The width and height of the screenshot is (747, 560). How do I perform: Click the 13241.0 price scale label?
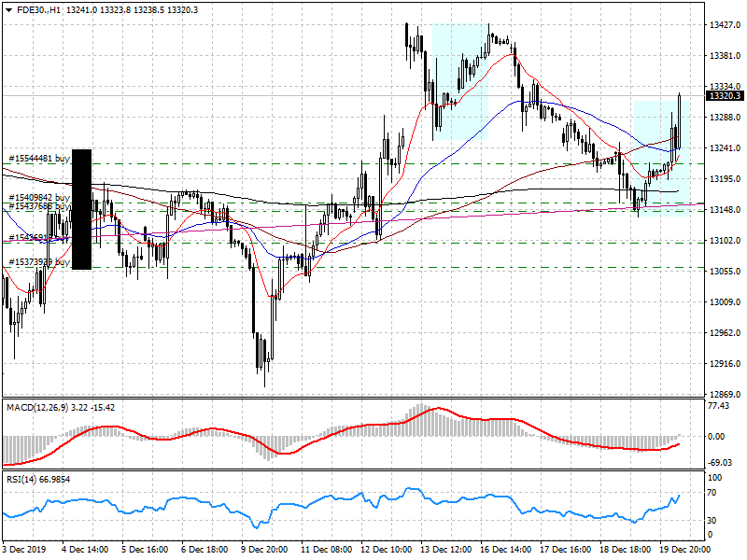(725, 148)
